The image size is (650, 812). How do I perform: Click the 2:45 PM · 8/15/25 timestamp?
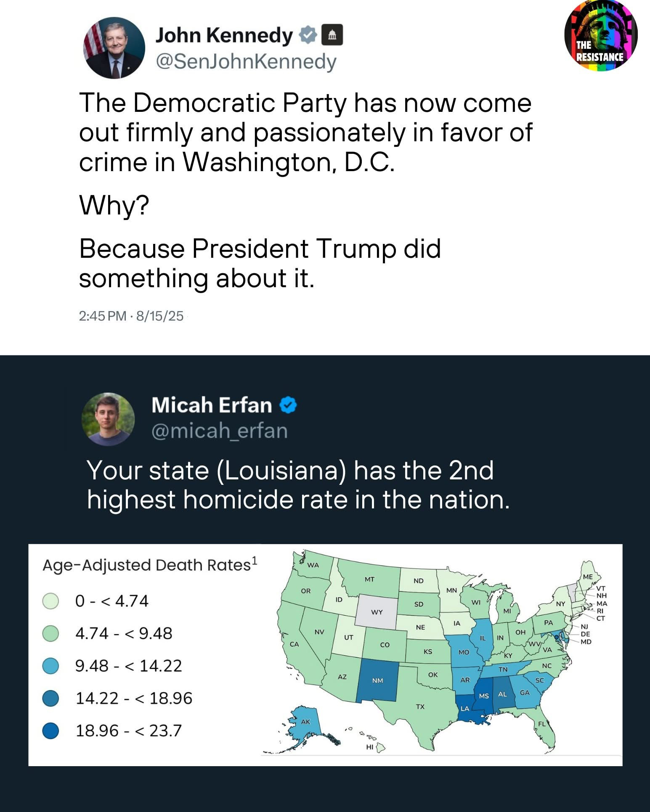pos(131,316)
